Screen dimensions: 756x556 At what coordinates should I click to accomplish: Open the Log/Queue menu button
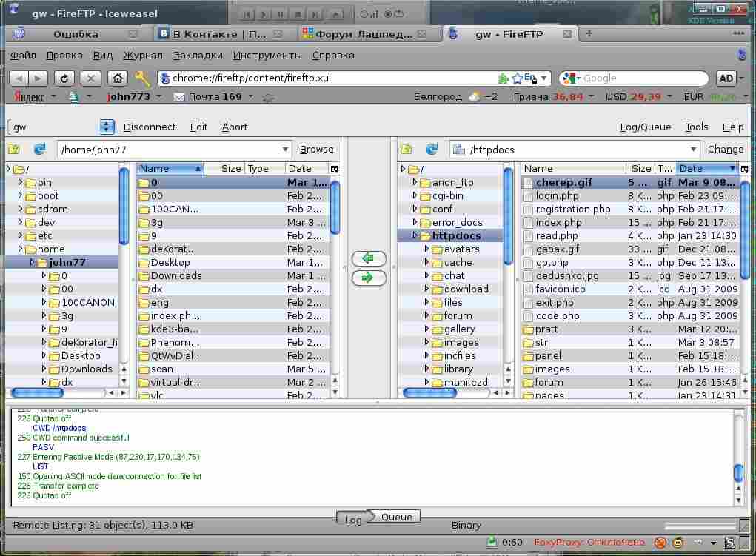[x=645, y=127]
